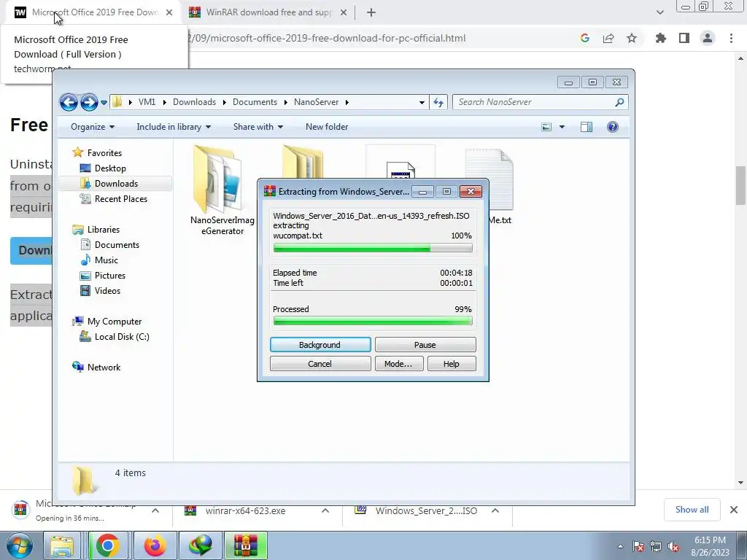This screenshot has height=560, width=747.
Task: Expand options for winrar-x64-623.exe download
Action: pos(325,510)
